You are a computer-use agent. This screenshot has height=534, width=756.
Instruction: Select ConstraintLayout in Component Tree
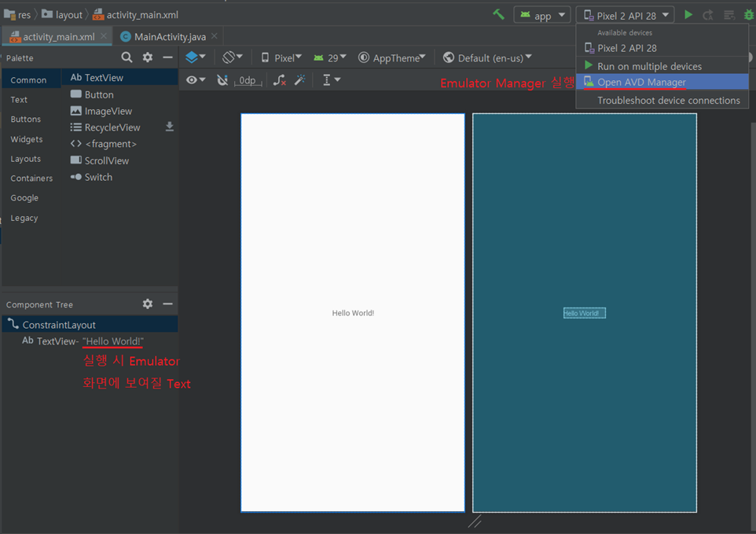(90, 325)
